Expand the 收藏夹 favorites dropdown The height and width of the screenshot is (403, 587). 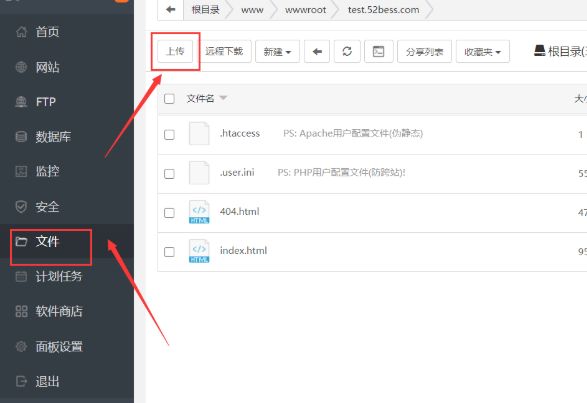click(483, 51)
